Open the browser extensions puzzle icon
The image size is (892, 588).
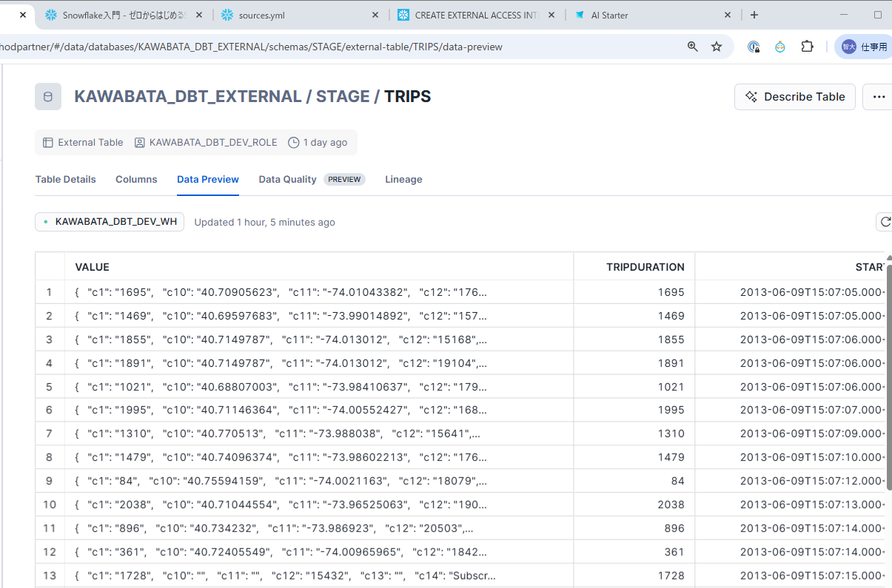click(808, 47)
